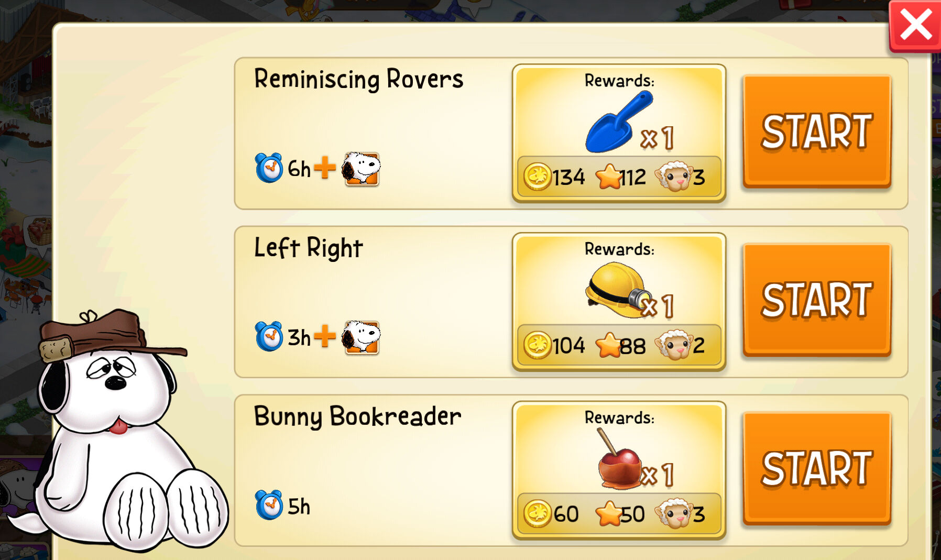Tap the Left Right quest title
This screenshot has width=941, height=560.
coord(309,248)
